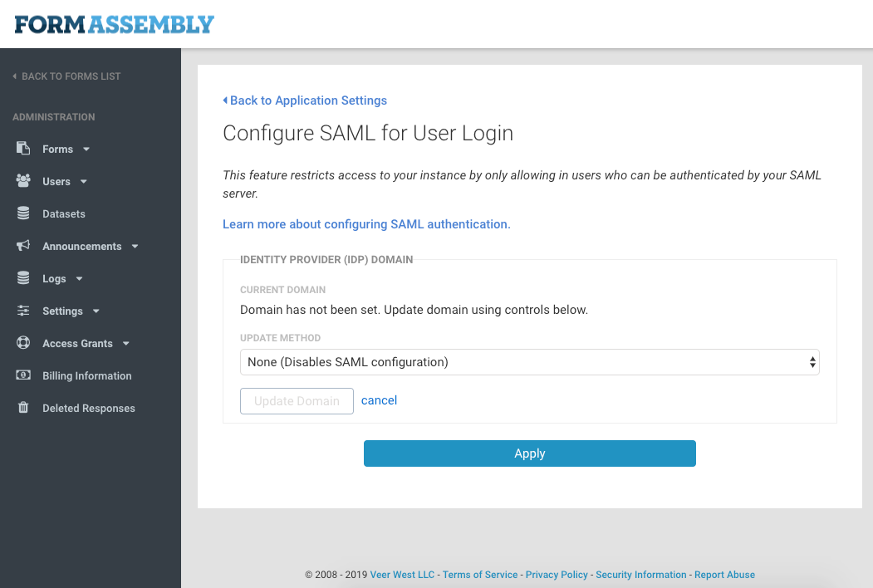This screenshot has width=873, height=588.
Task: Expand the Users sidebar dropdown
Action: click(83, 181)
